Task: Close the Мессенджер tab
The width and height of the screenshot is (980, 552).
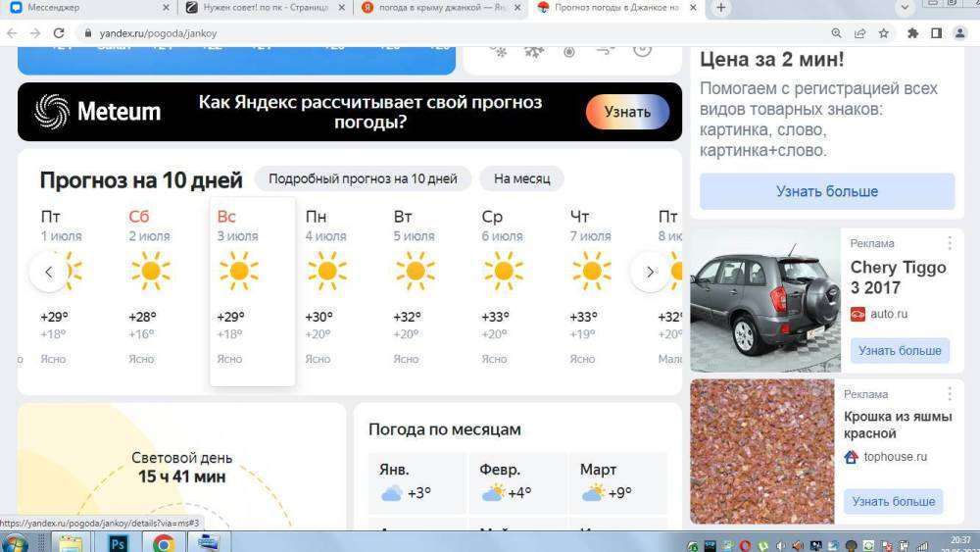Action: click(x=166, y=8)
